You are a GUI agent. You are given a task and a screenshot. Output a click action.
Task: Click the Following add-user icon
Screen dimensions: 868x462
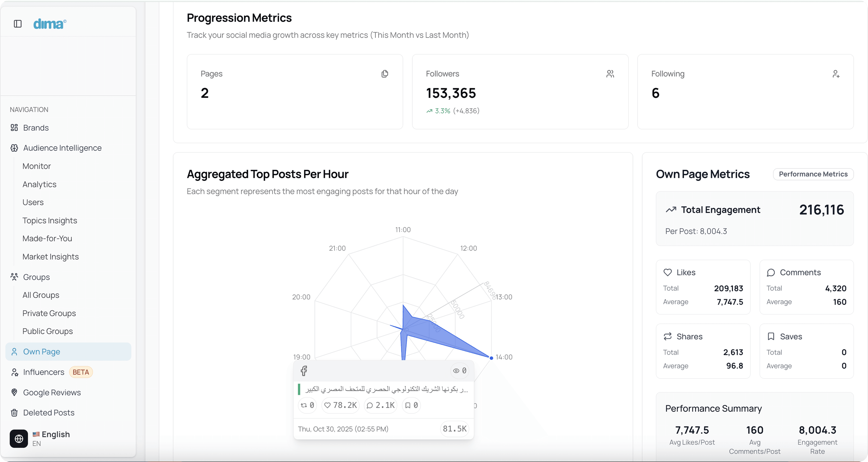pyautogui.click(x=836, y=74)
